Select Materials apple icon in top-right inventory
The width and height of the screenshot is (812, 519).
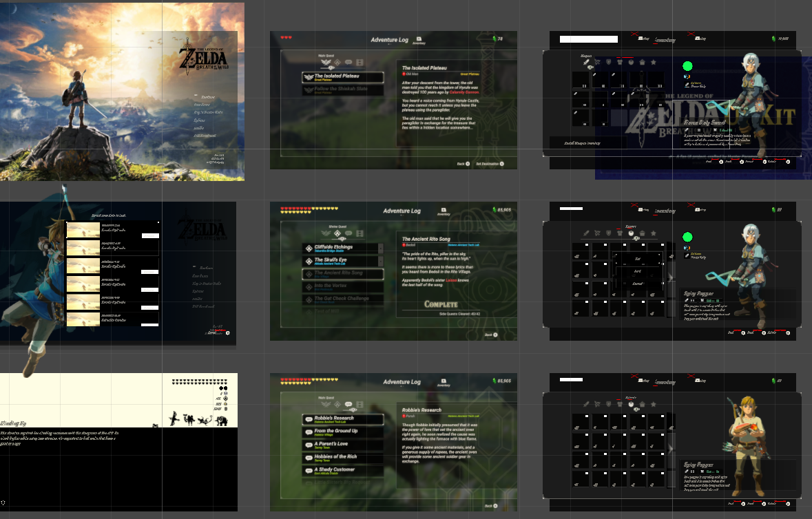631,62
